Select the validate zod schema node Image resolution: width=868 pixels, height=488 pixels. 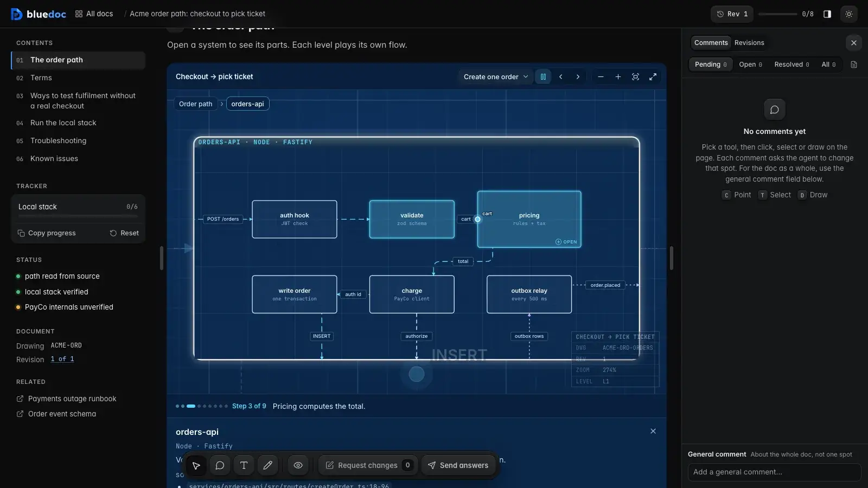tap(412, 219)
